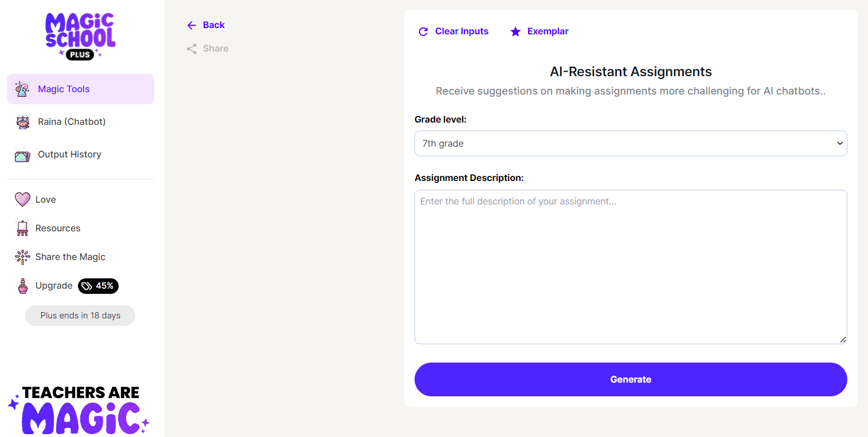Click the 45% discount badge
This screenshot has height=437, width=868.
pos(98,286)
